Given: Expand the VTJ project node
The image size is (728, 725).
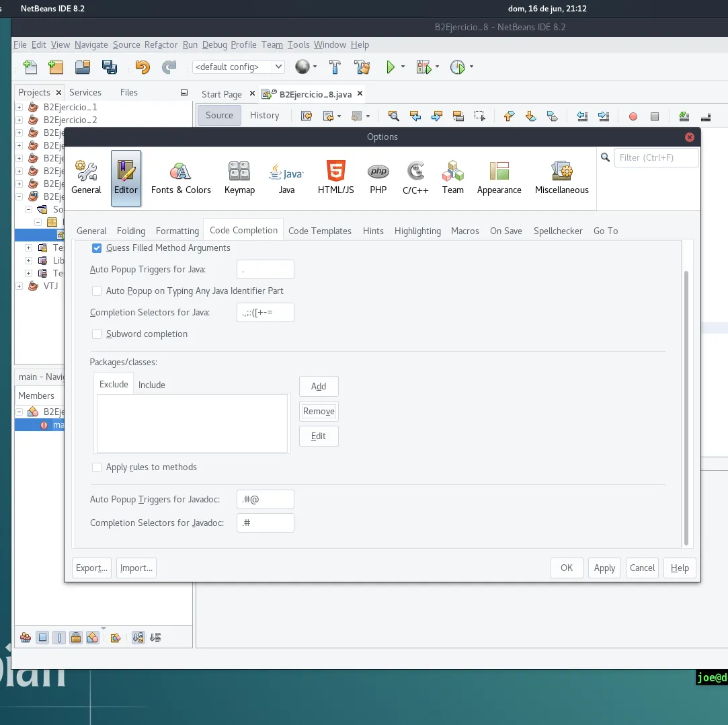Looking at the screenshot, I should pyautogui.click(x=19, y=286).
